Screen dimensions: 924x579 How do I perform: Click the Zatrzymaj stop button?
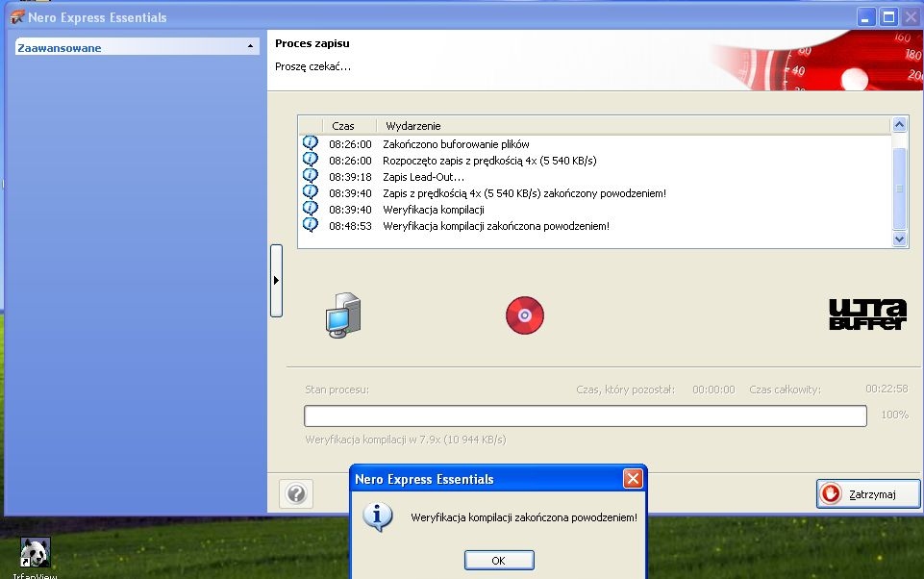click(x=868, y=494)
